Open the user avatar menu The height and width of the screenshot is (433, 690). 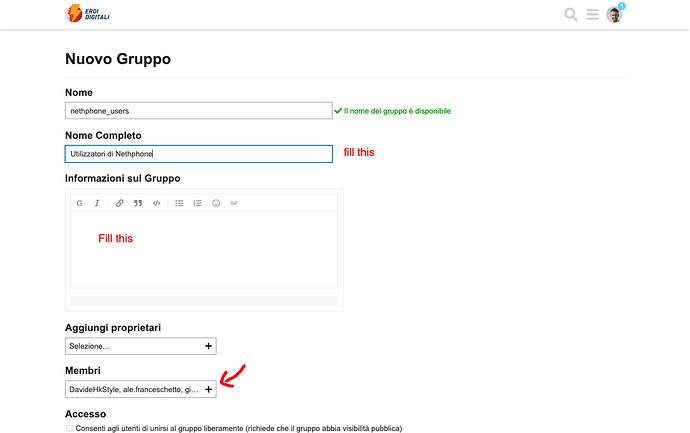pos(614,15)
